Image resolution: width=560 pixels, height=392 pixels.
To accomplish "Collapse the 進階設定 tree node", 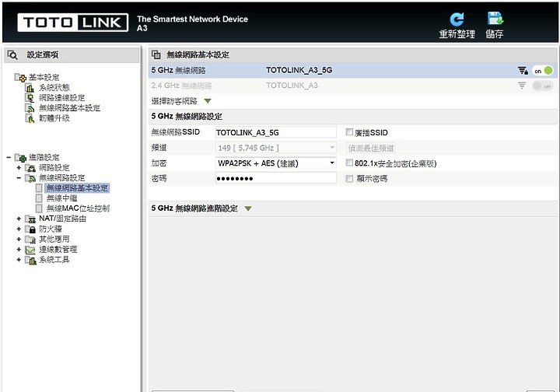I will [x=9, y=157].
